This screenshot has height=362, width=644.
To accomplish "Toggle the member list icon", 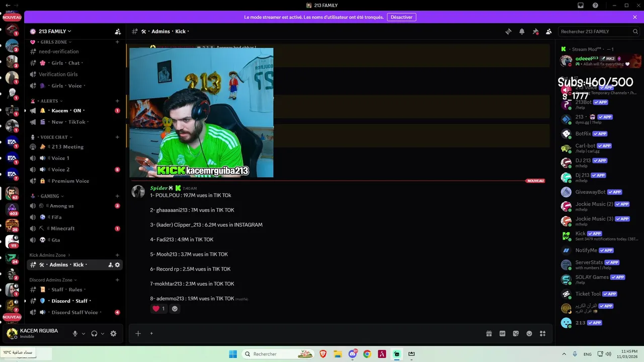I will click(549, 31).
